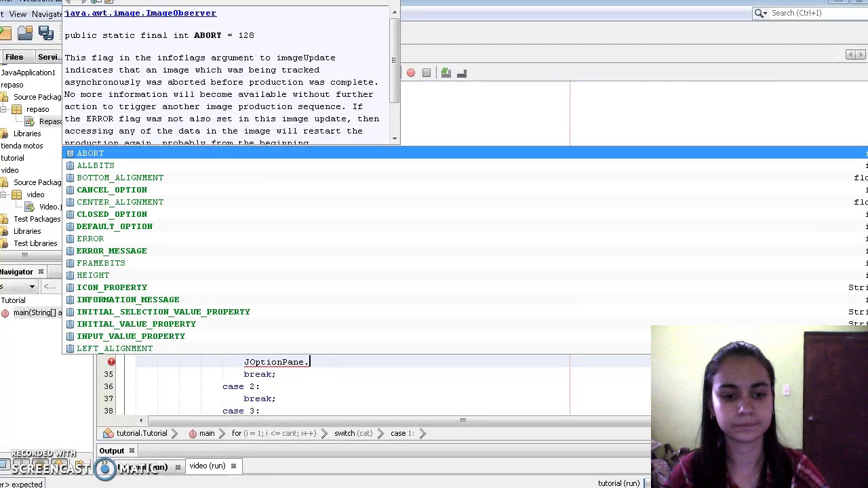The image size is (868, 488).
Task: Close the video (run) output tab
Action: tap(233, 466)
